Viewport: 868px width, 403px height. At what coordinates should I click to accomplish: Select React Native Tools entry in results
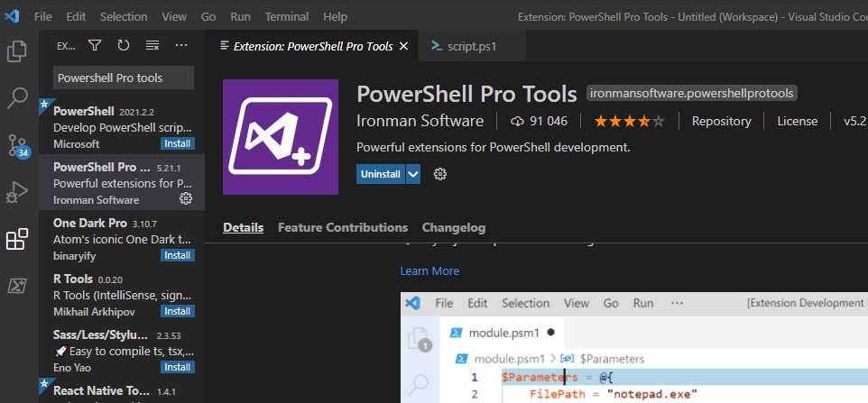coord(122,390)
